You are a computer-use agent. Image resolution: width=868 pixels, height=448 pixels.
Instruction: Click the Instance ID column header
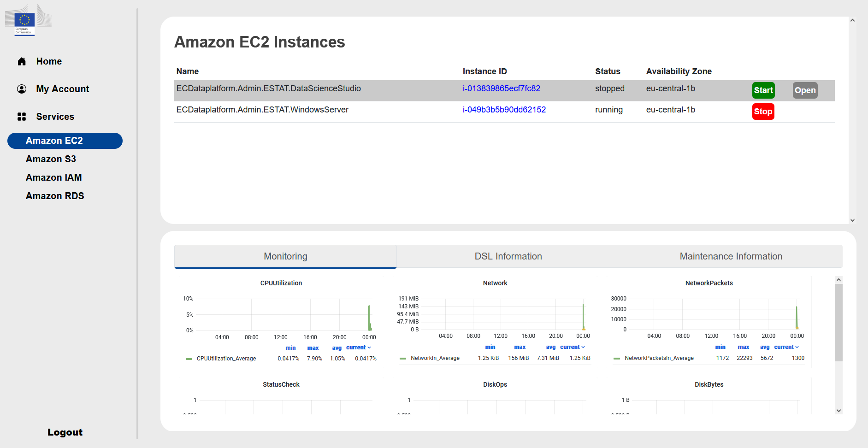pos(485,71)
